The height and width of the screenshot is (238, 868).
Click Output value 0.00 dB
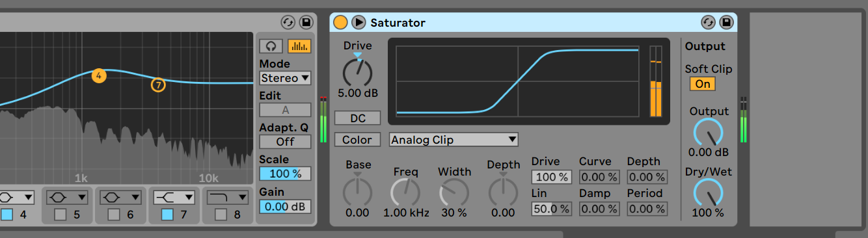pos(709,152)
